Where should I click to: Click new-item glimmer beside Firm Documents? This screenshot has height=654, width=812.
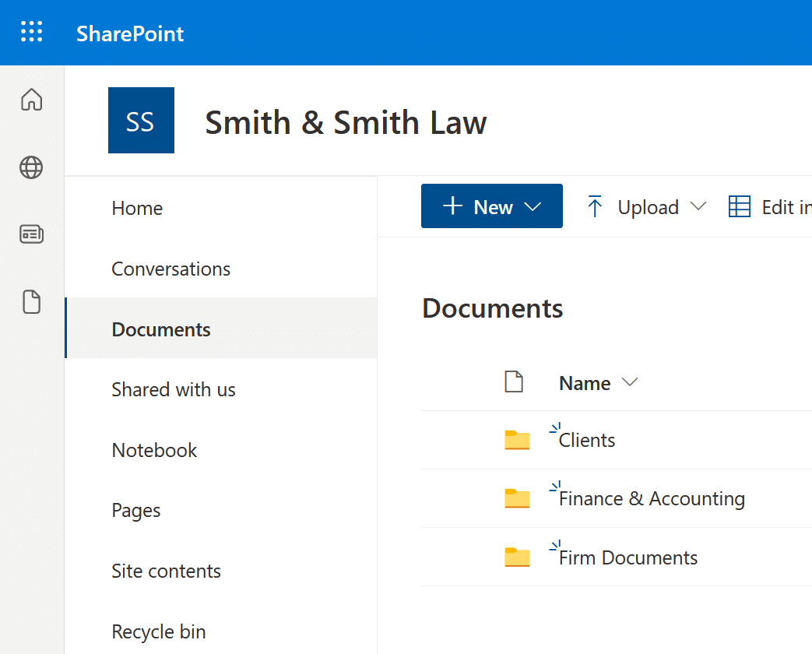(x=555, y=546)
